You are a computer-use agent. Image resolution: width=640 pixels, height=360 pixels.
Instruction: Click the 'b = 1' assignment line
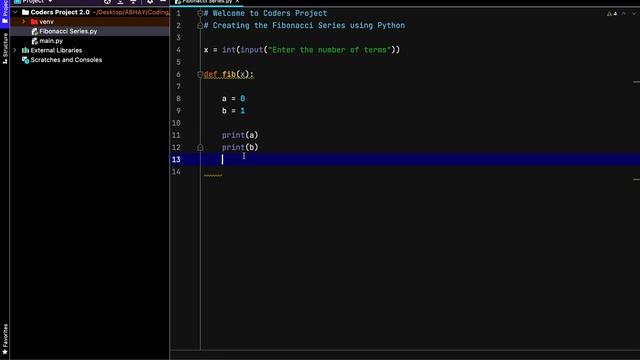233,111
